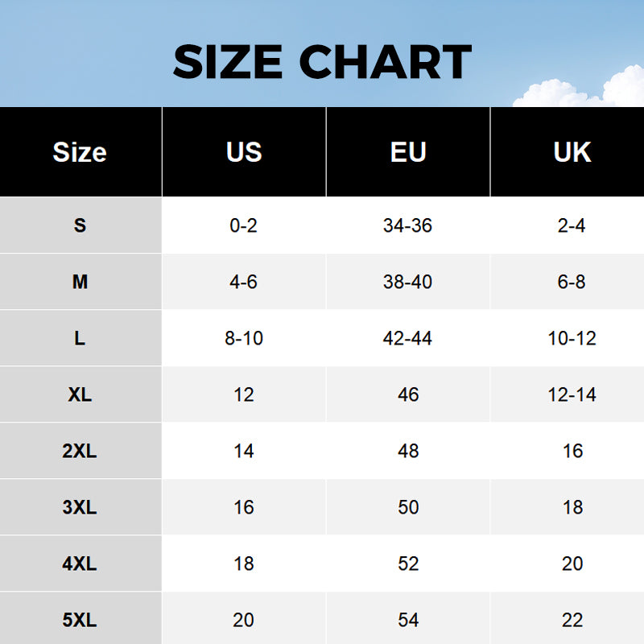
Task: Click the M size row label
Action: click(x=80, y=282)
